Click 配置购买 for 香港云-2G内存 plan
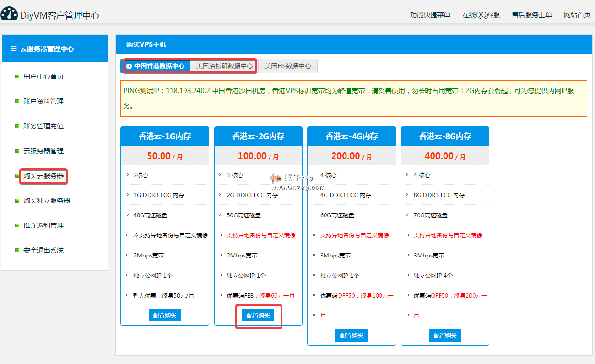This screenshot has height=364, width=595. [x=258, y=315]
